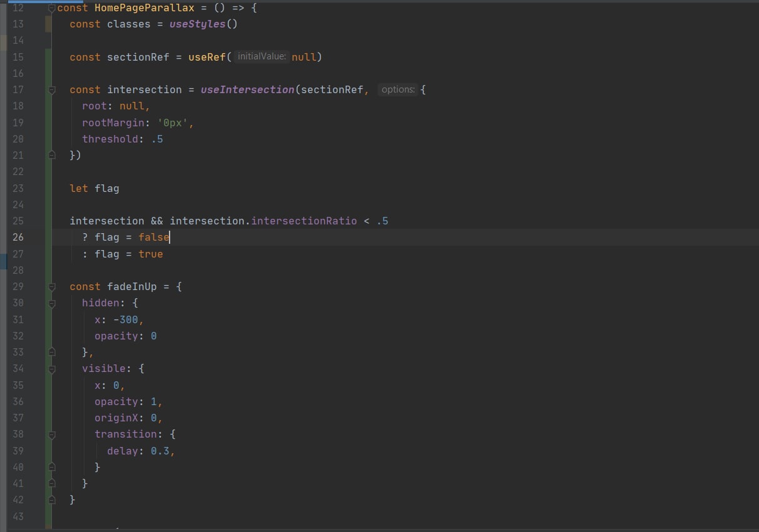The image size is (759, 532).
Task: Click the classes variable name
Action: click(129, 24)
